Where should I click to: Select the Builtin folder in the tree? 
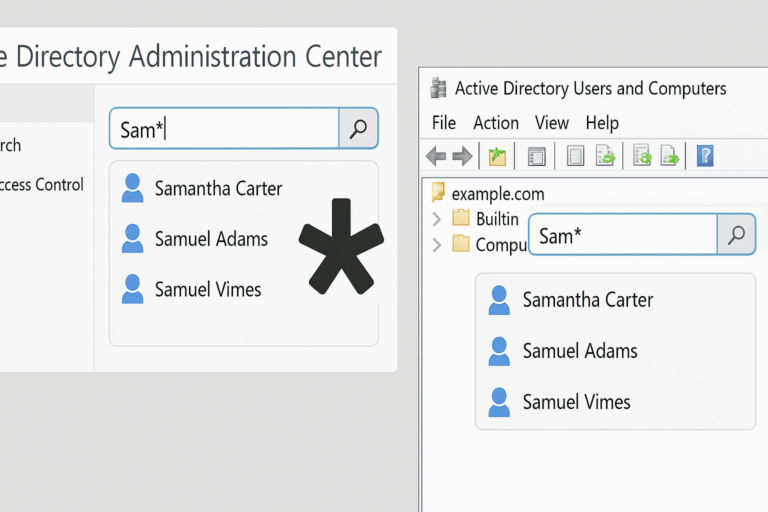pos(497,219)
